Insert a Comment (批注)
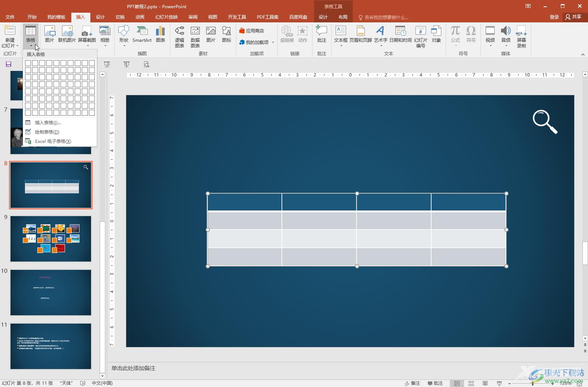588x387 pixels. tap(321, 34)
